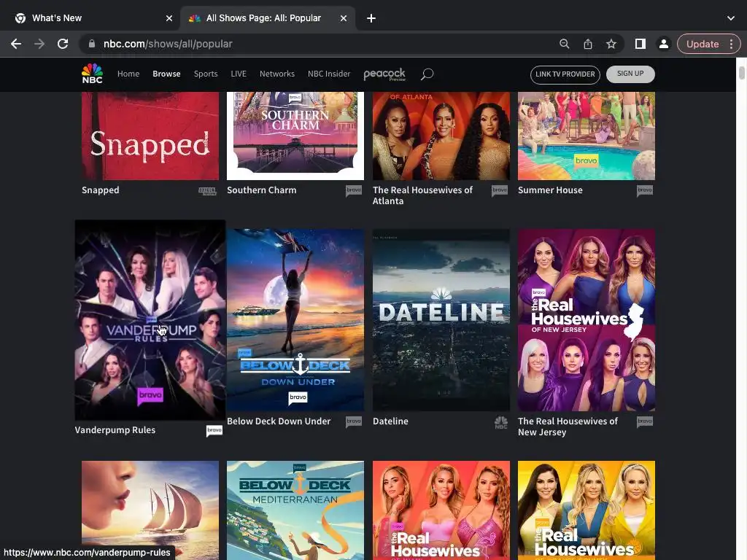Click the SIGN UP button
The image size is (747, 560).
(x=630, y=74)
